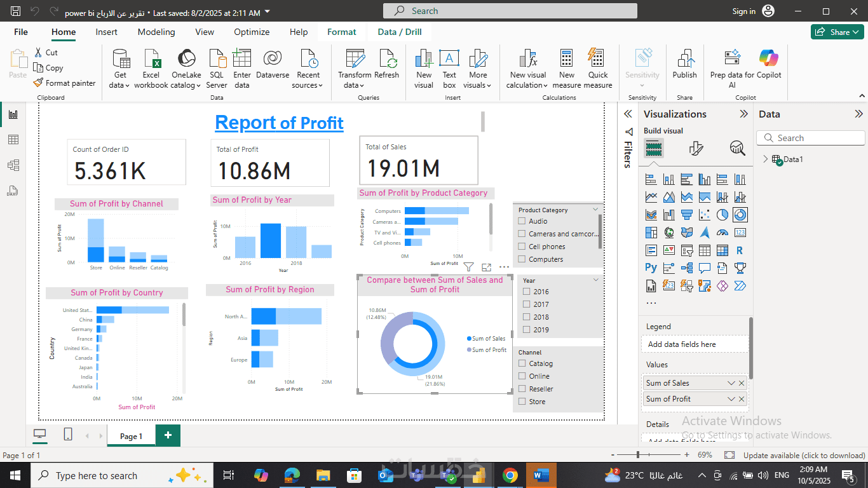Screen dimensions: 868x488
Task: Choose the card visual with 123
Action: click(x=740, y=233)
